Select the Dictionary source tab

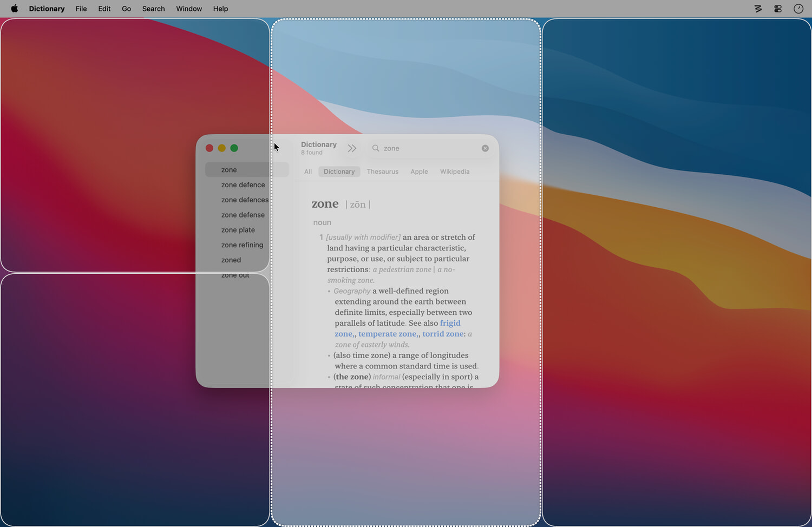tap(339, 172)
